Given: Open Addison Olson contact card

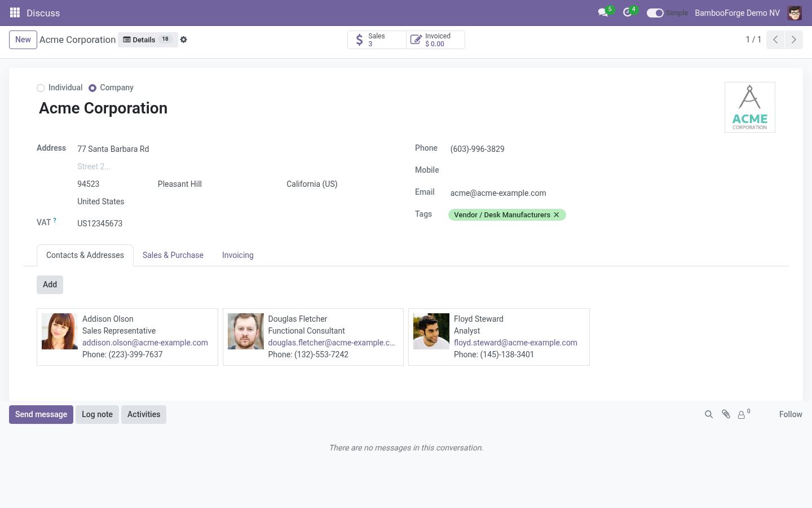Looking at the screenshot, I should point(127,337).
